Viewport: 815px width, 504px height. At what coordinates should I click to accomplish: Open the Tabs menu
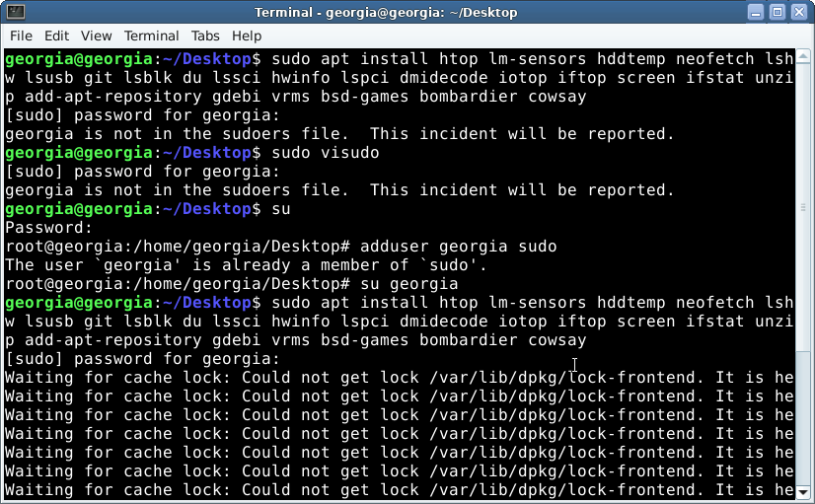pos(205,36)
